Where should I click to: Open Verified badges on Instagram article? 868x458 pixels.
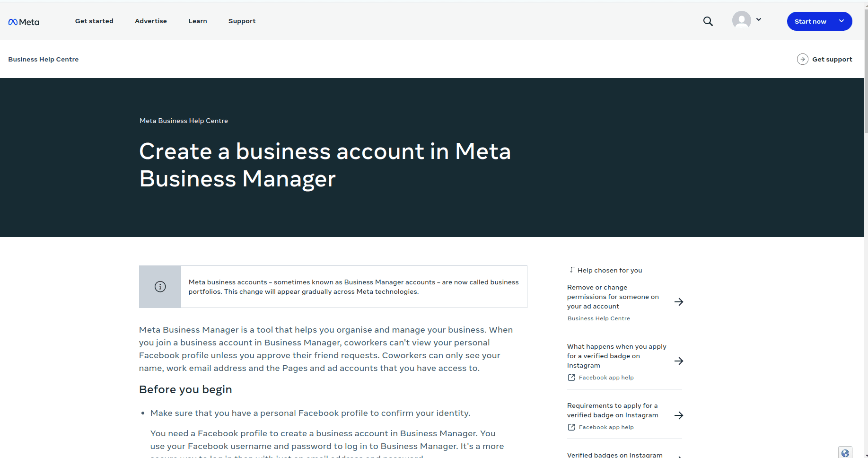pos(615,455)
